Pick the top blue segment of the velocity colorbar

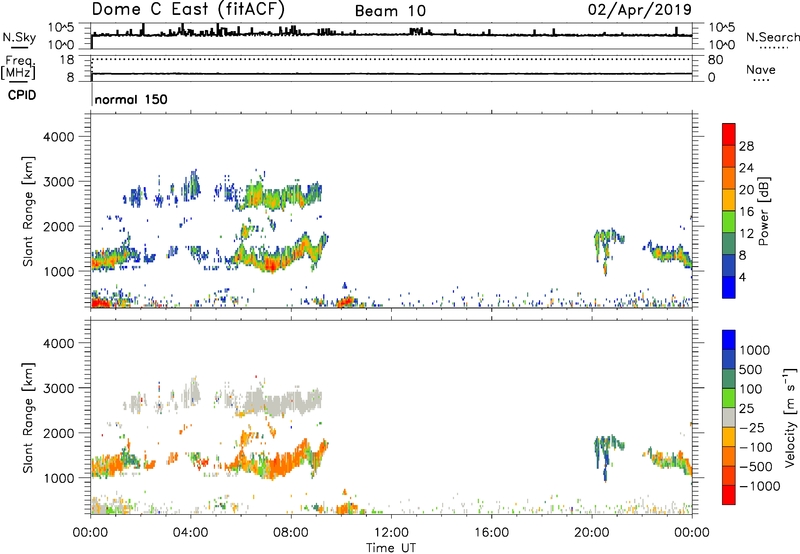pos(729,340)
